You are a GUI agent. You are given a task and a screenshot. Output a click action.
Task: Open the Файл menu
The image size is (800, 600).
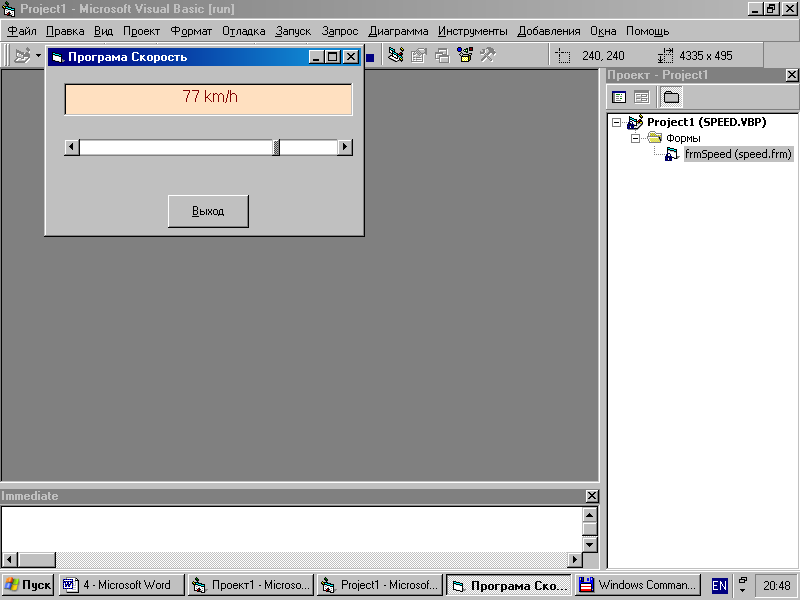[x=22, y=31]
